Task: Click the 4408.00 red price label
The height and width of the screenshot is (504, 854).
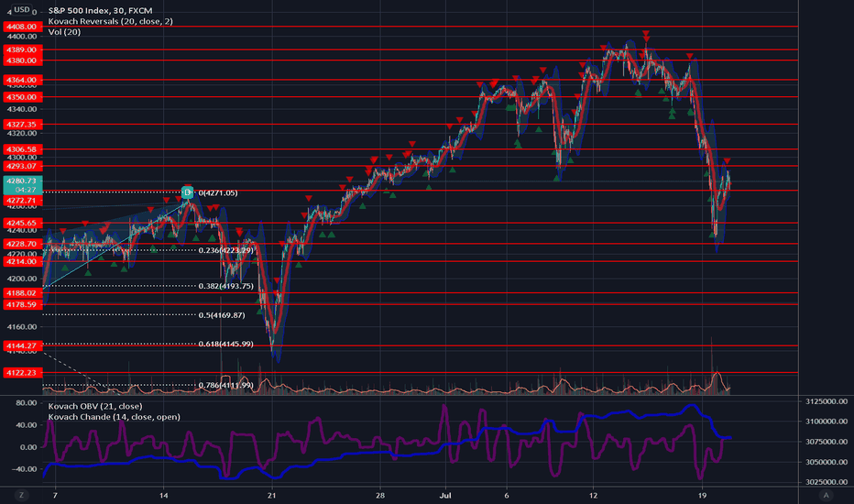Action: pos(22,27)
